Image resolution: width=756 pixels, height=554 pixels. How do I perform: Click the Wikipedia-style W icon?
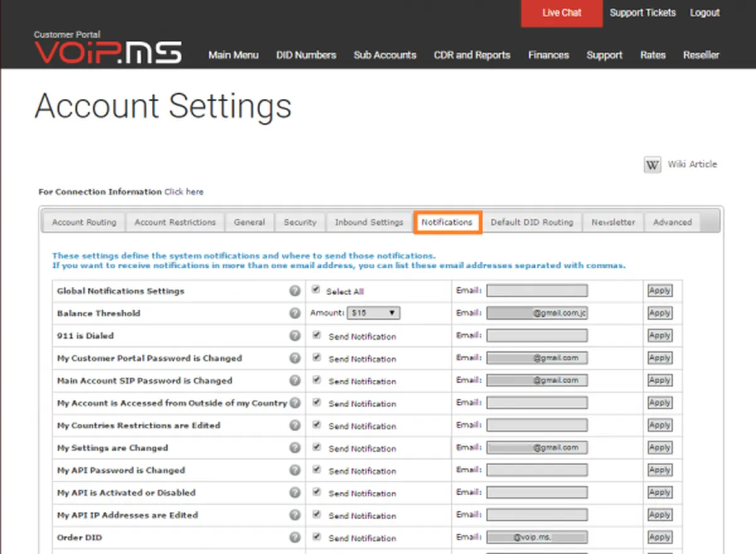pos(652,164)
